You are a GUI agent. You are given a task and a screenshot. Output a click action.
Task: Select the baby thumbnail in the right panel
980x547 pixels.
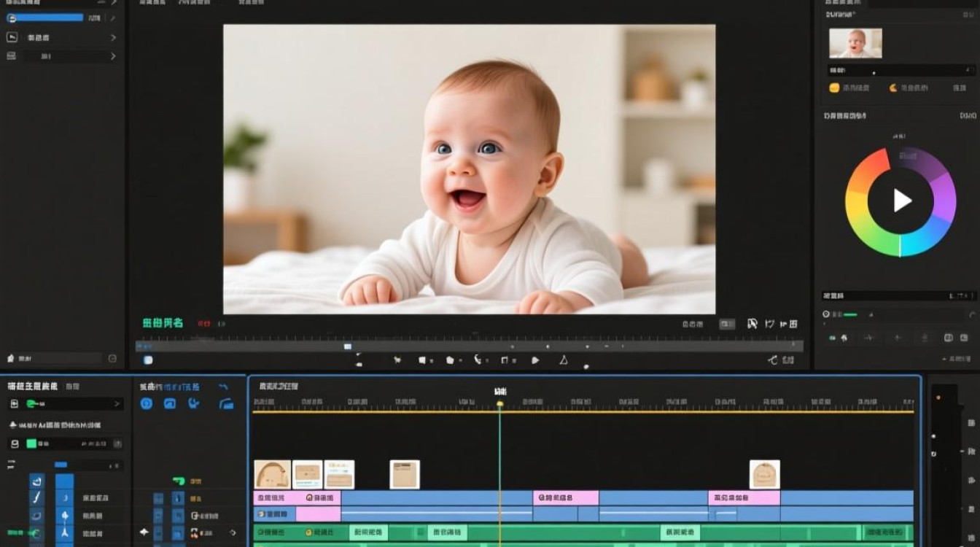[x=855, y=43]
